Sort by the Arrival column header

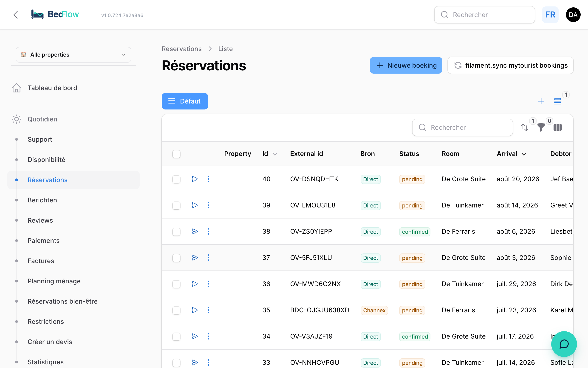512,154
